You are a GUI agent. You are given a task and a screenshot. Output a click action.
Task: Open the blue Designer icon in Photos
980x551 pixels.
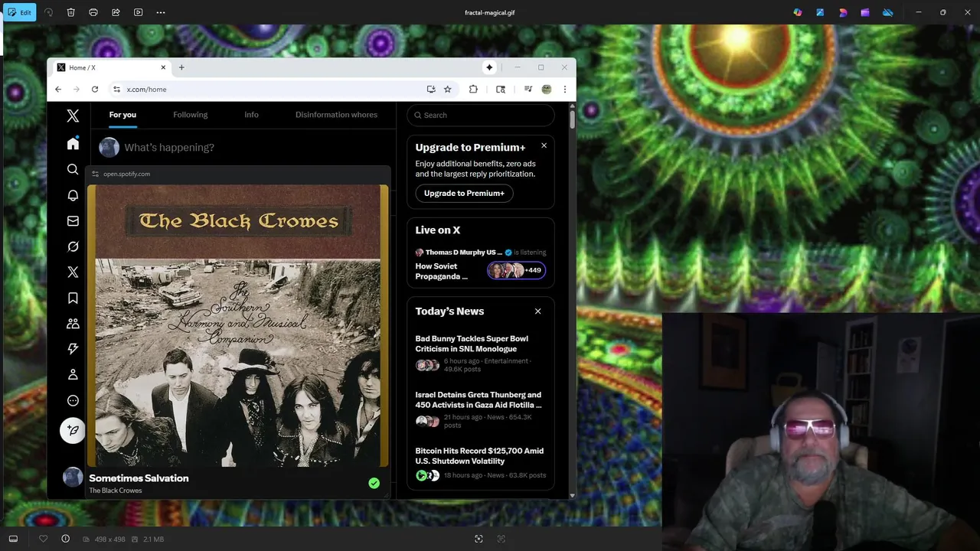(x=820, y=12)
